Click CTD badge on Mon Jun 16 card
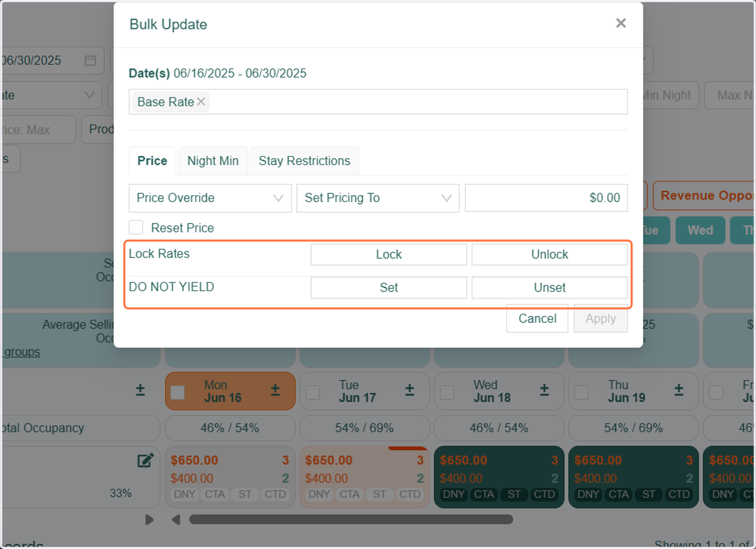Screen dimensions: 756x549 click(275, 494)
